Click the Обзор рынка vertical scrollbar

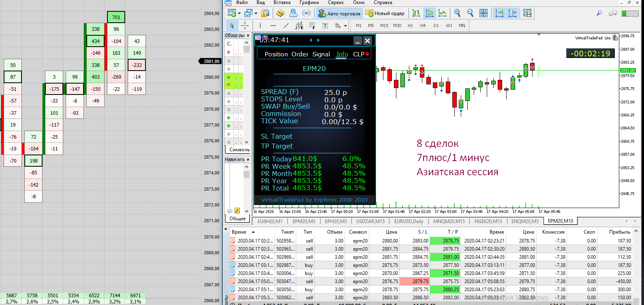pyautogui.click(x=246, y=92)
